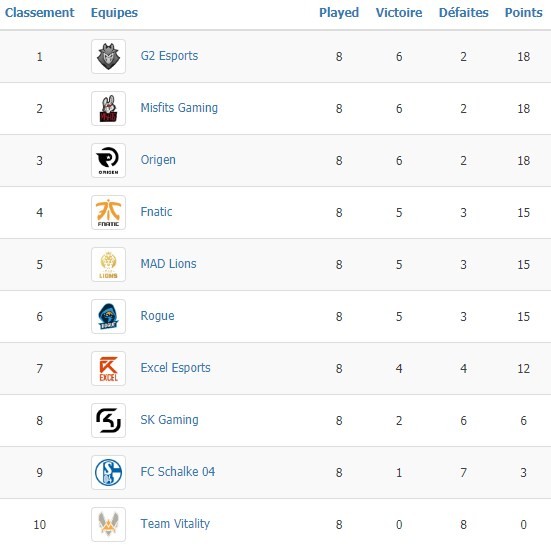Open the SK Gaming logo
551x547 pixels.
tap(108, 420)
